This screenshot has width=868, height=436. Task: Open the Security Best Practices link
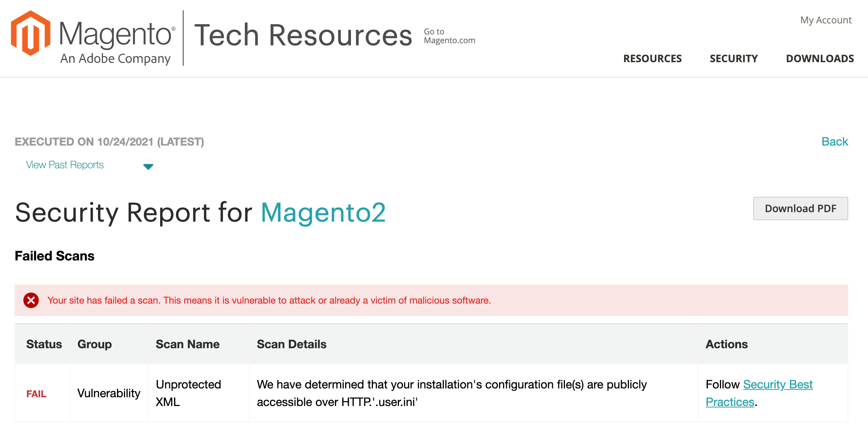click(759, 393)
